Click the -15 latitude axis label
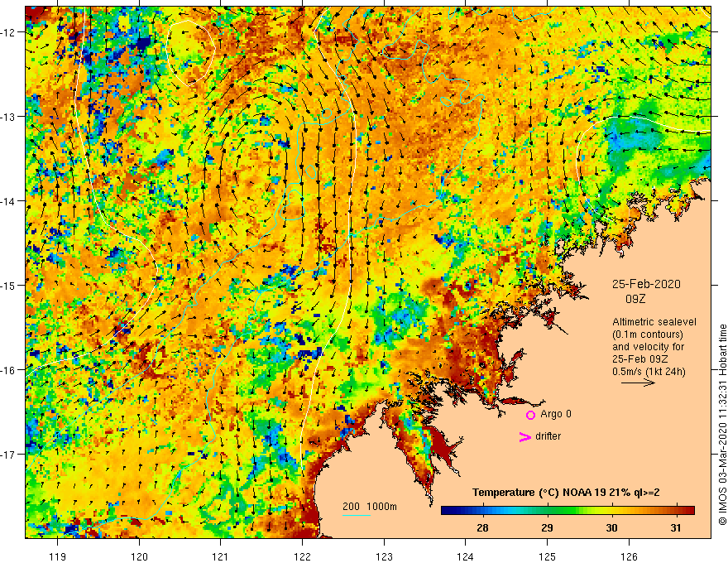The image size is (728, 563). (x=8, y=285)
